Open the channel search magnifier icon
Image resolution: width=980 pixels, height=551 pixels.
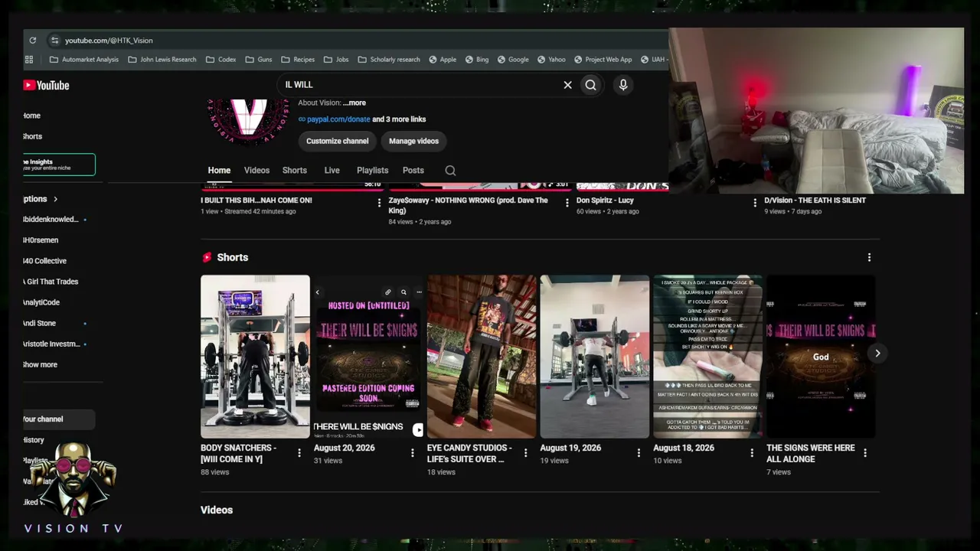(450, 171)
